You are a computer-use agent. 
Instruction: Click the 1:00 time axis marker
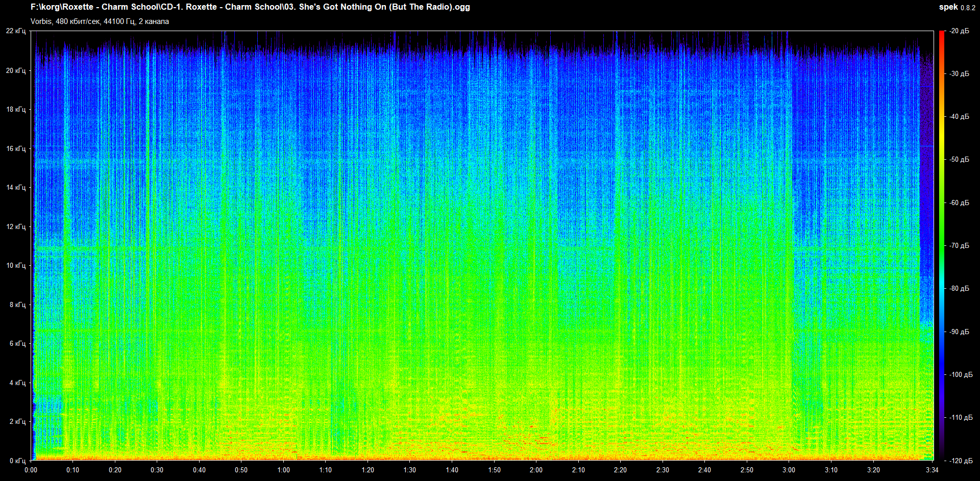pos(283,470)
